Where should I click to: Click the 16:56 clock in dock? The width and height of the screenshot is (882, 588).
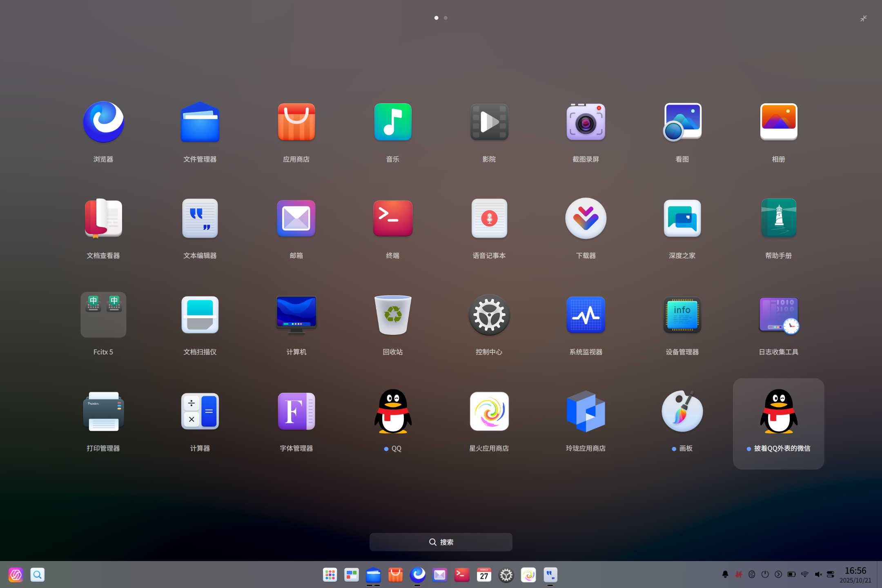point(855,571)
